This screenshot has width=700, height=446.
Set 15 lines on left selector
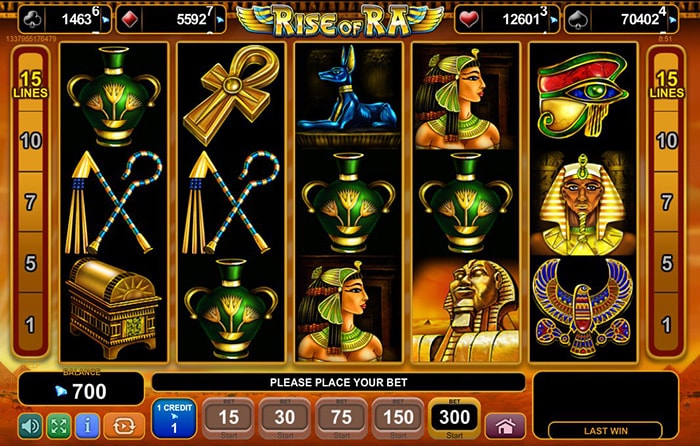30,83
